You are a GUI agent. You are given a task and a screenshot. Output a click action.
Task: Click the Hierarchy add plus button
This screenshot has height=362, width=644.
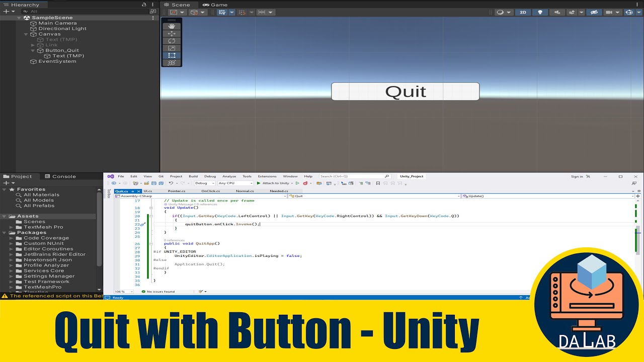(x=6, y=11)
